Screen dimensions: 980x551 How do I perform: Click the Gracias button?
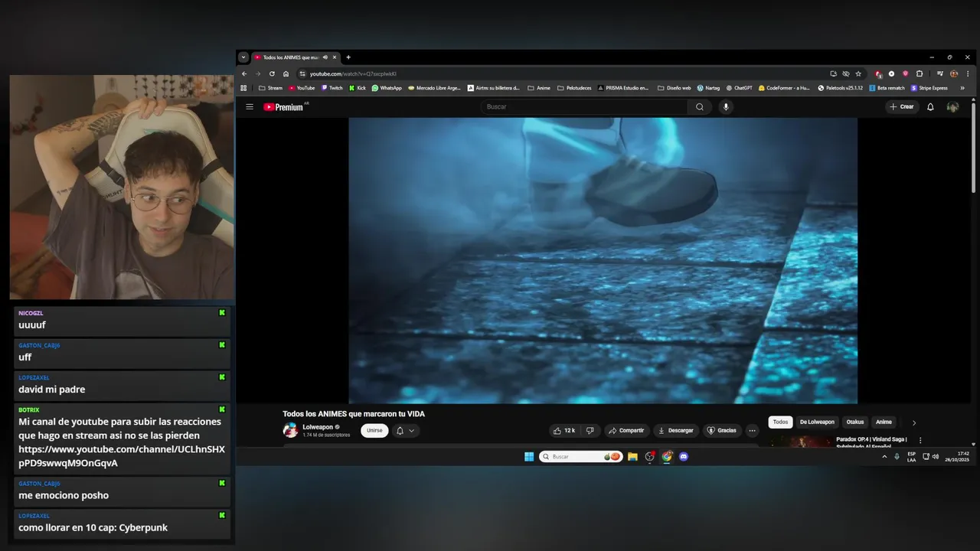(x=721, y=431)
